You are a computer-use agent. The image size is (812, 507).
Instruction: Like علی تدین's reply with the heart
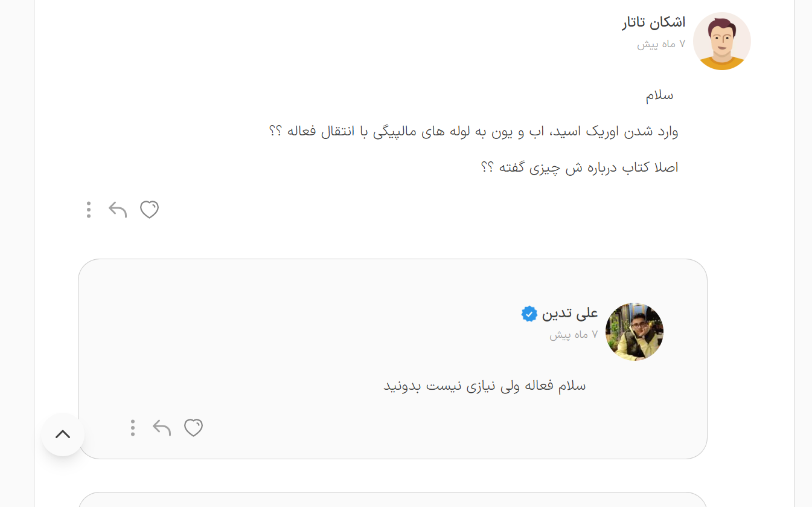click(193, 428)
